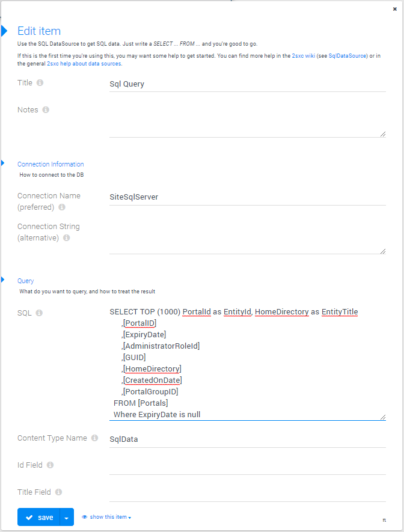Open 2sxc help about data sources
This screenshot has width=404, height=532.
pyautogui.click(x=84, y=64)
